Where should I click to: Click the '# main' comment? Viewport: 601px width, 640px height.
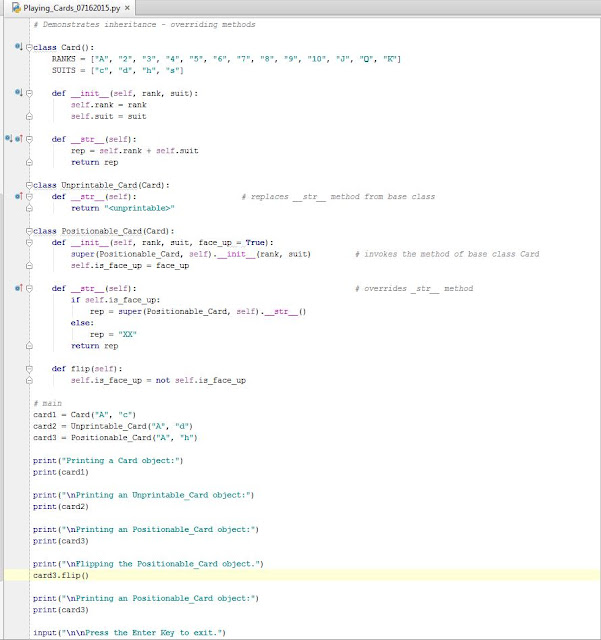[47, 403]
